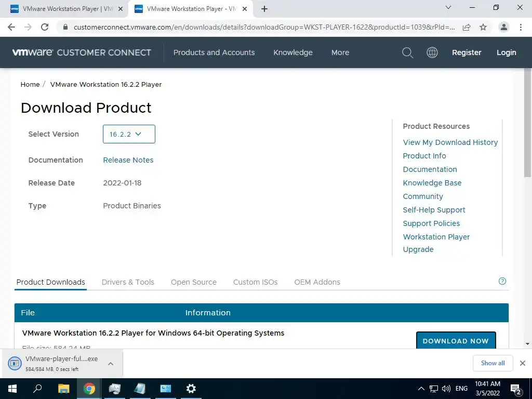
Task: Close the active VMware Workstation Player tab
Action: pos(245,9)
